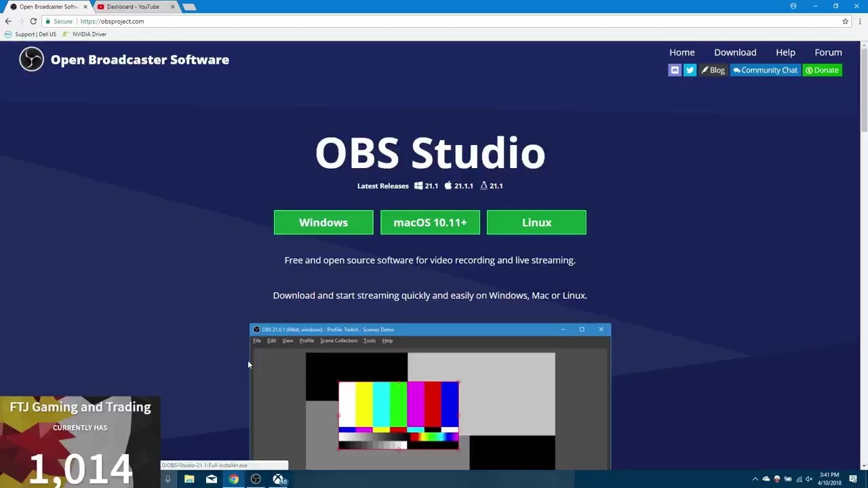The image size is (868, 488).
Task: Go to the Home page link
Action: 682,52
